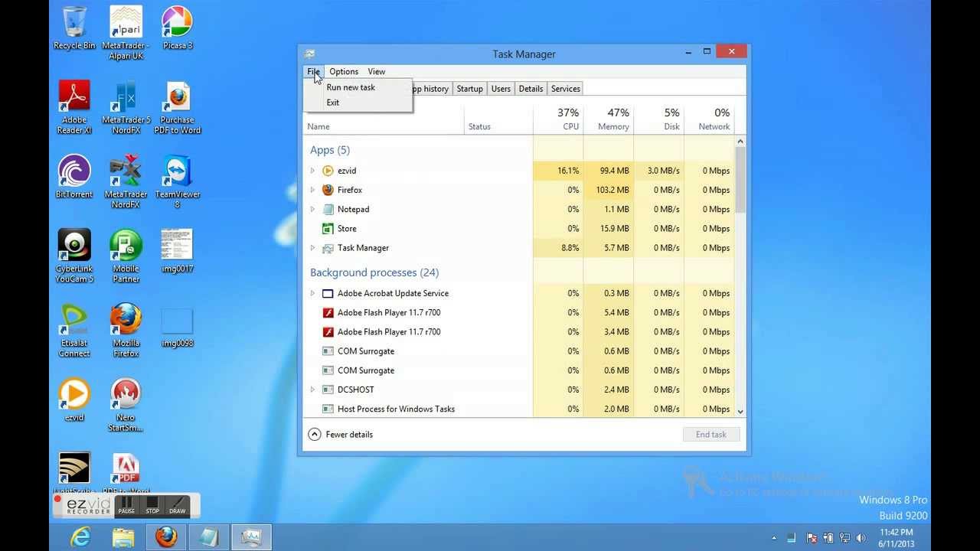980x551 pixels.
Task: Select MetaTrader NordFX desktop icon
Action: 126,181
